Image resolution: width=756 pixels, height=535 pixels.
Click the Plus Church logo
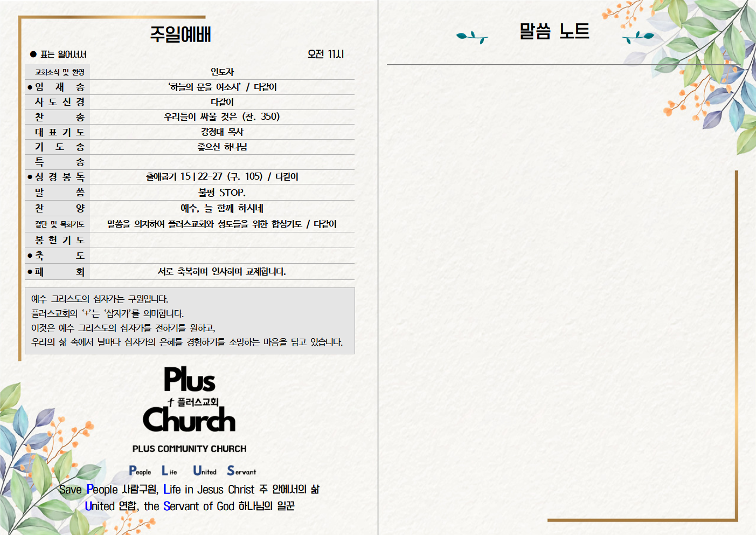pyautogui.click(x=189, y=400)
